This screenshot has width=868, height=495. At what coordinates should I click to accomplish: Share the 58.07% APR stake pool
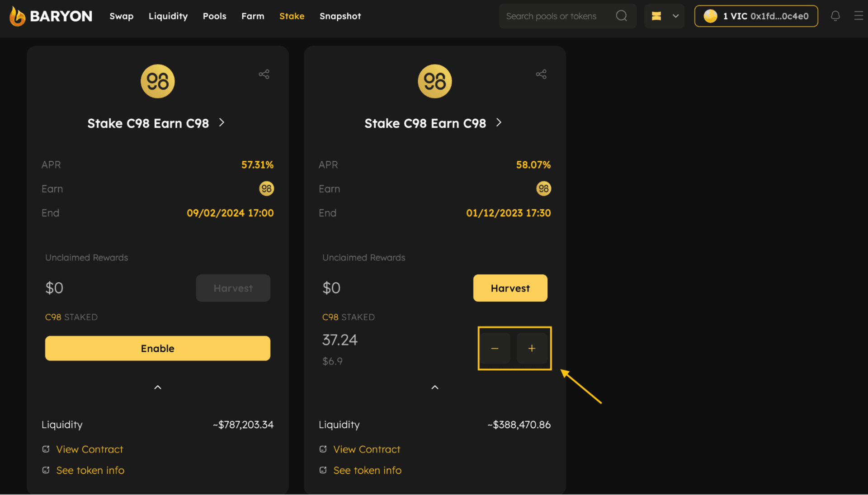click(541, 74)
